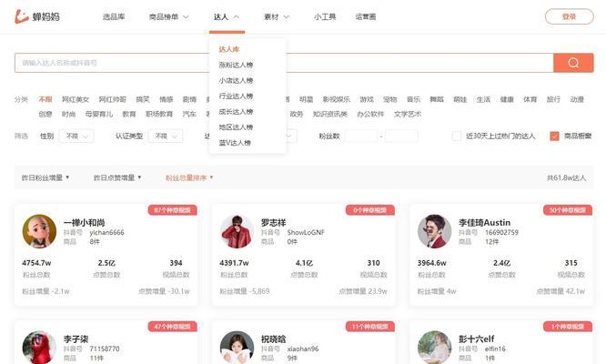Expand the 商品榜单 nav dropdown

pos(168,16)
